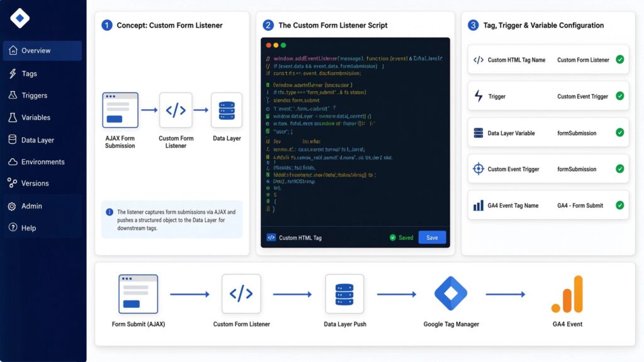
Task: Click the green window dot in code editor
Action: [284, 45]
